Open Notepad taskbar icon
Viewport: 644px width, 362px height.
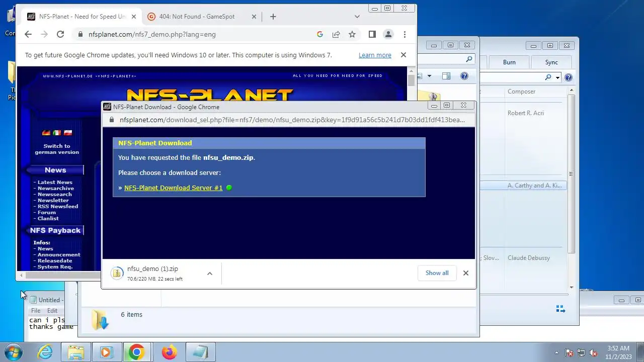(x=200, y=352)
